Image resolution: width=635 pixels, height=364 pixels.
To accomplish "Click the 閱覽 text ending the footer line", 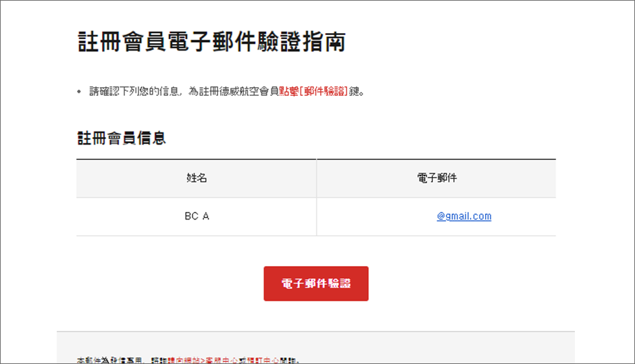I will 287,360.
